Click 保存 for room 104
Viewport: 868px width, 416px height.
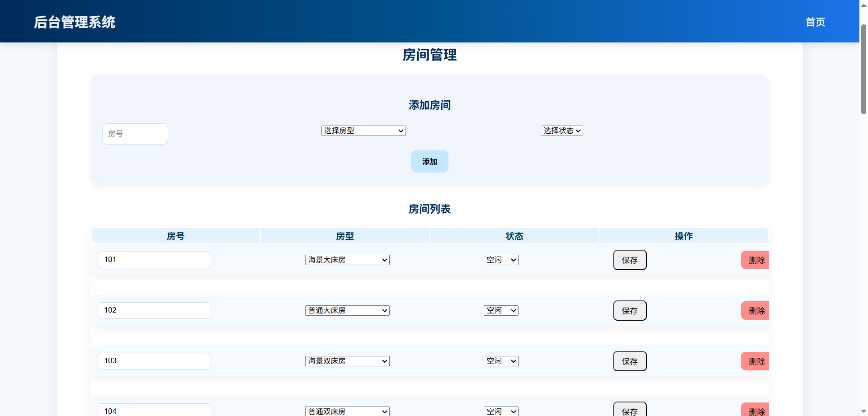[629, 410]
